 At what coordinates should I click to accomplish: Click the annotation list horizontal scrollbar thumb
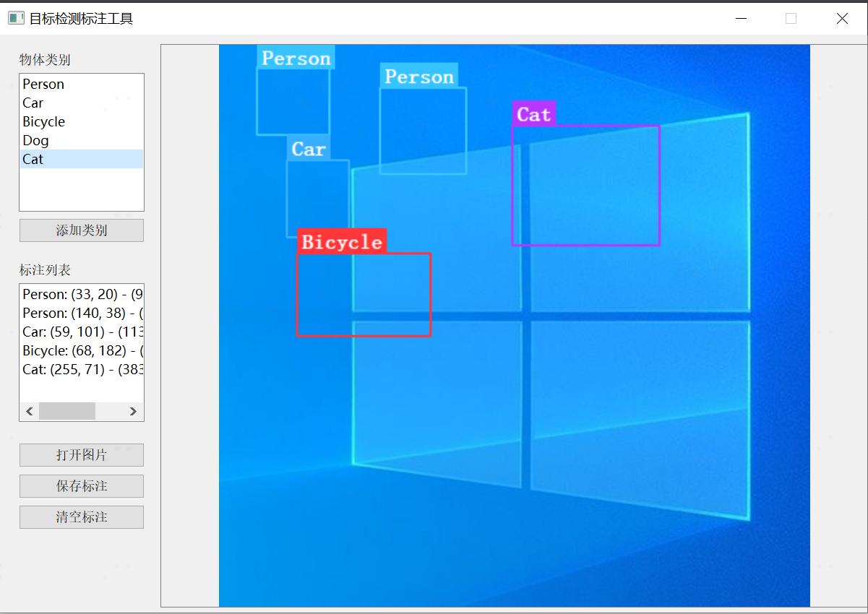(x=67, y=411)
